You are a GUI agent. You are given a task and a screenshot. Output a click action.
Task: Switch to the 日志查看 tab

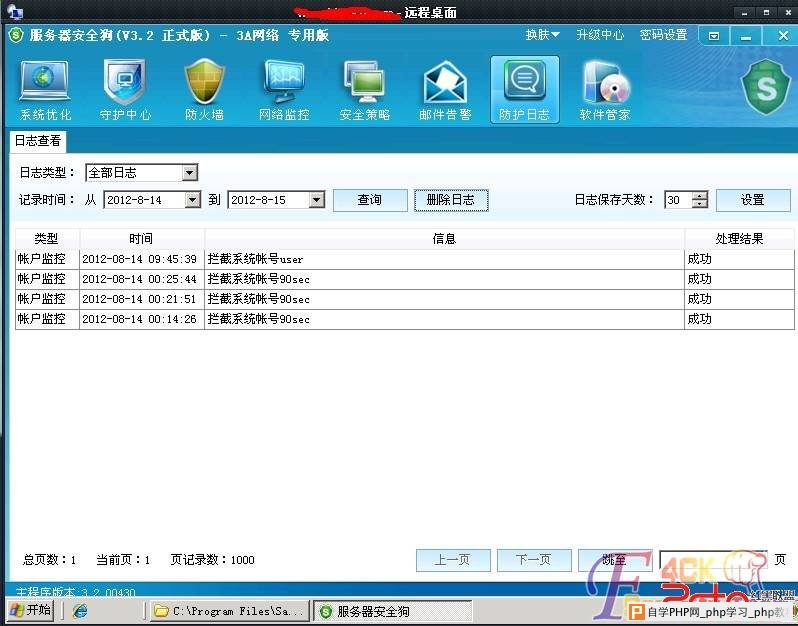pos(38,141)
